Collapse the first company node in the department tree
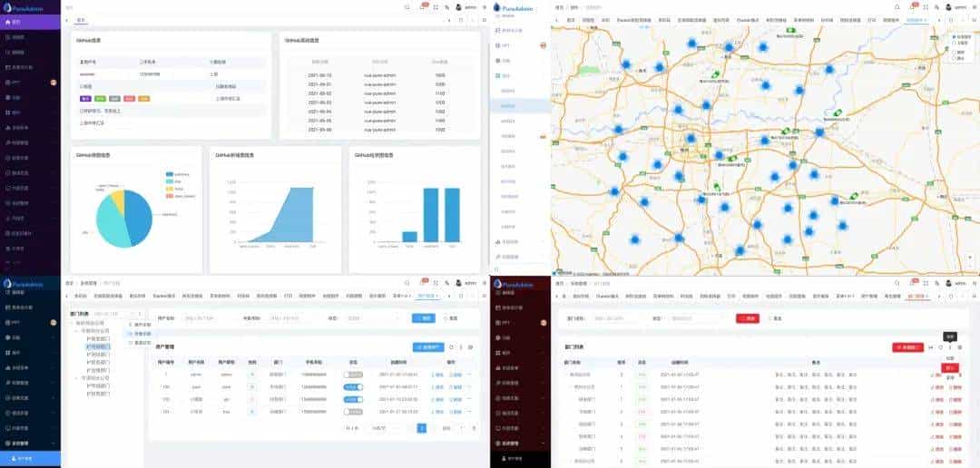Viewport: 980px width, 468px height. [x=77, y=332]
